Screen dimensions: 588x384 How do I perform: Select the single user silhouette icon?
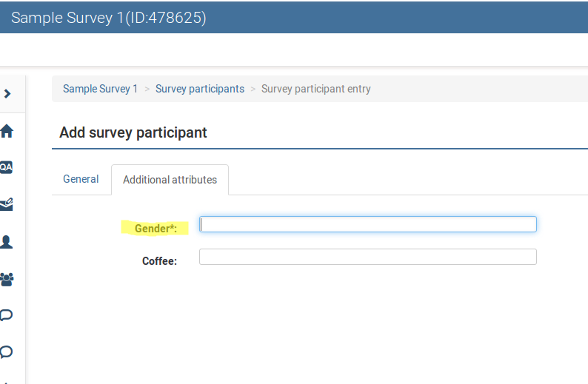pyautogui.click(x=7, y=242)
